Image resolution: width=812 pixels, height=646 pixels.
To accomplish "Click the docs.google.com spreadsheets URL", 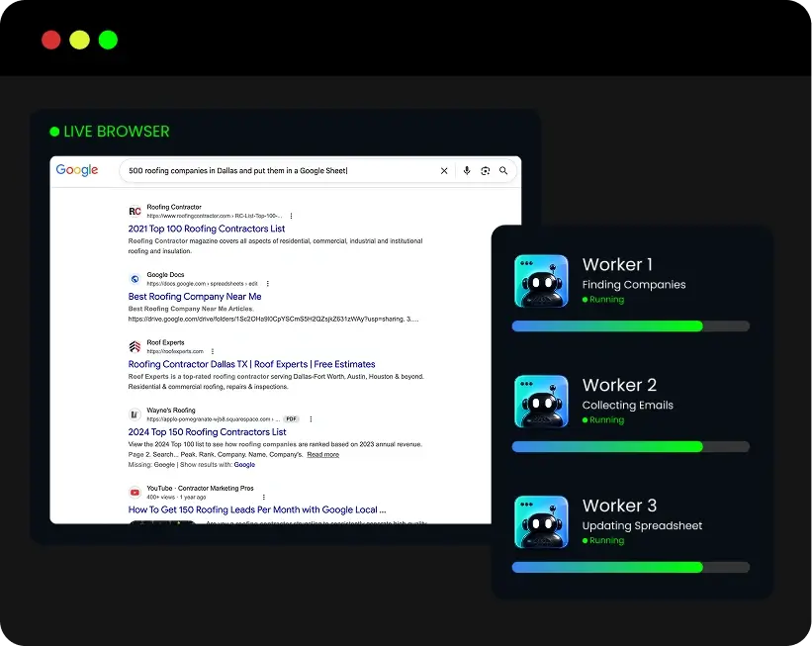I will pyautogui.click(x=202, y=283).
